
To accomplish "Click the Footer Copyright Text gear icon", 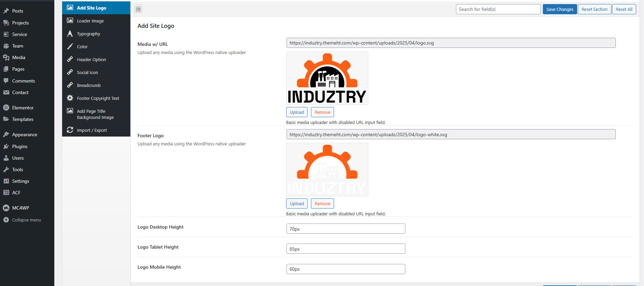I will point(70,98).
